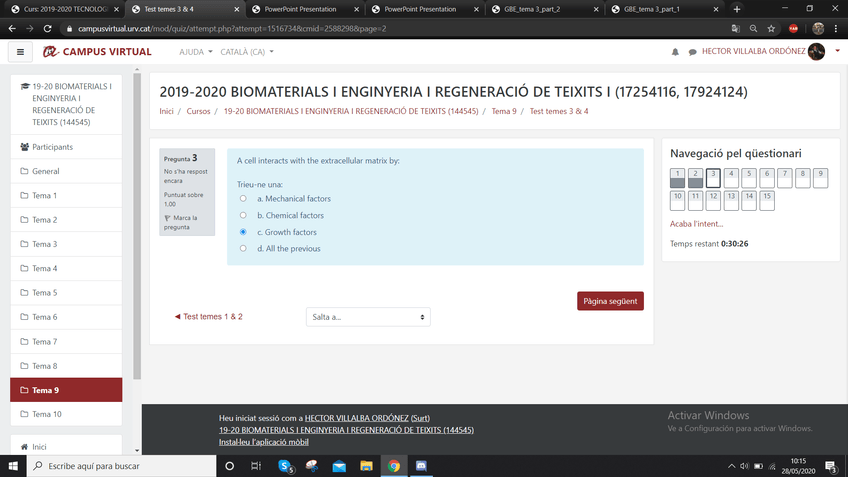Open Google Chrome in the taskbar
Screen dimensions: 848x477
click(394, 466)
